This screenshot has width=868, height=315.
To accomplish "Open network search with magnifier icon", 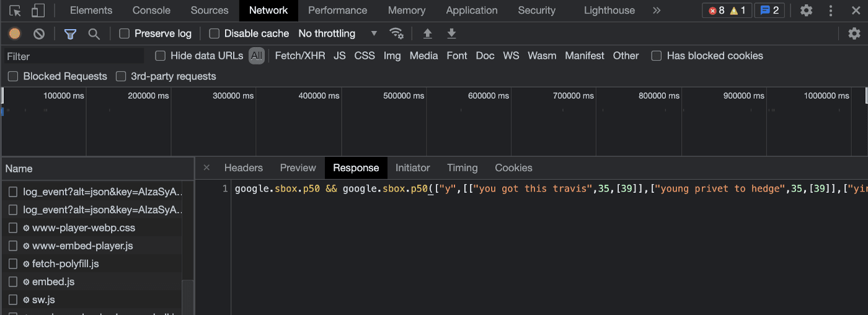I will pyautogui.click(x=94, y=33).
